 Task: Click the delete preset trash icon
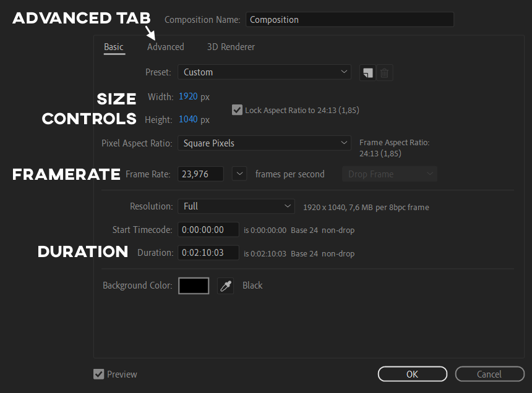tap(384, 73)
